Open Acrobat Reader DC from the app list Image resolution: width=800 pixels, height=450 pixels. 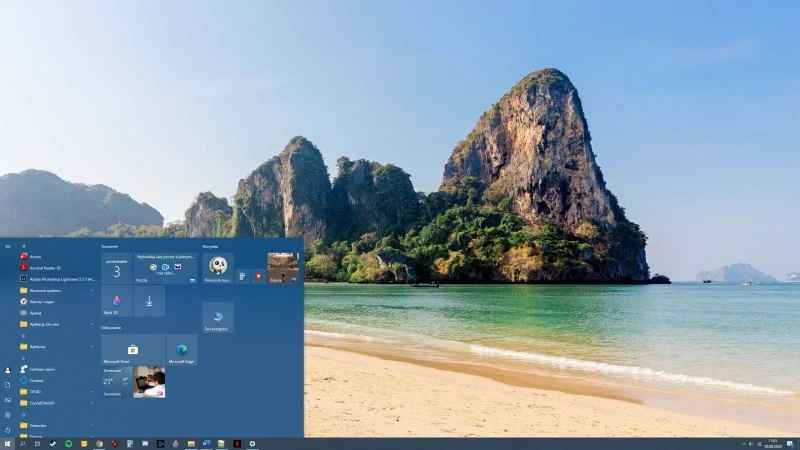click(46, 268)
